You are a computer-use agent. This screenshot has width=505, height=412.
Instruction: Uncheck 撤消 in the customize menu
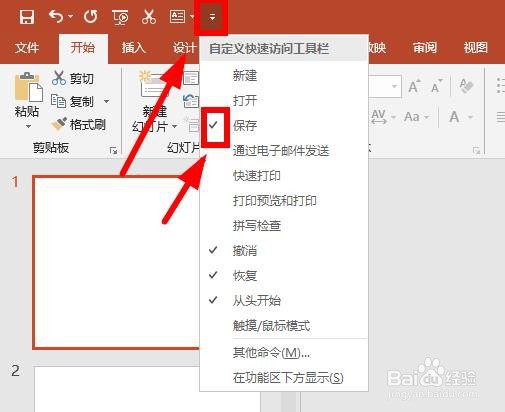[x=284, y=250]
